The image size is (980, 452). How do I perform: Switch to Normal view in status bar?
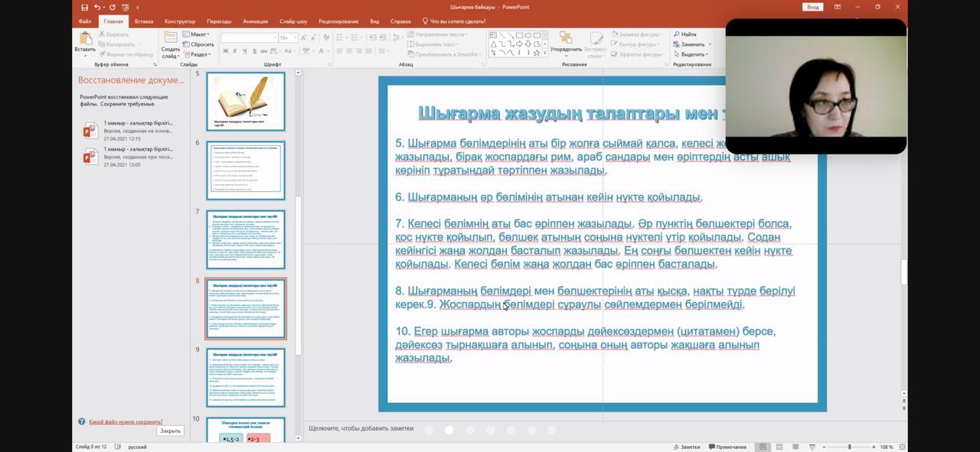763,447
